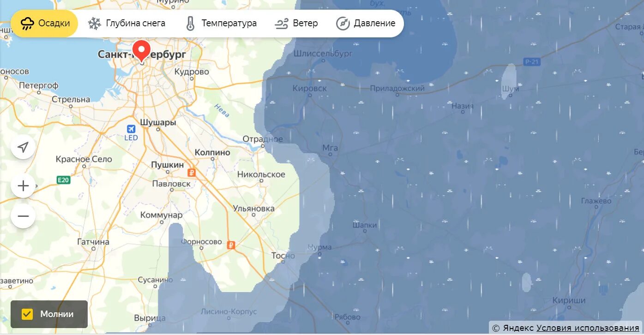Screen dimensions: 644x335
Task: Click the Отрадное label
Action: point(263,139)
